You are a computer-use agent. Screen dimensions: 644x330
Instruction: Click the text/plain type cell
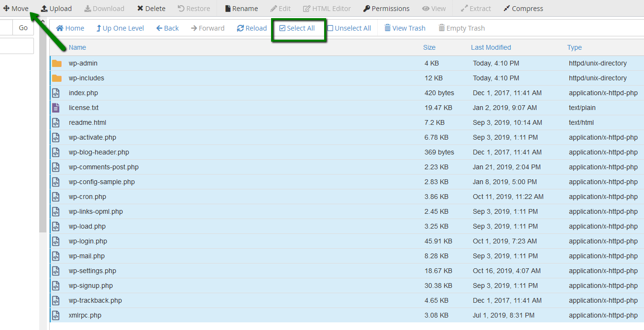(582, 108)
